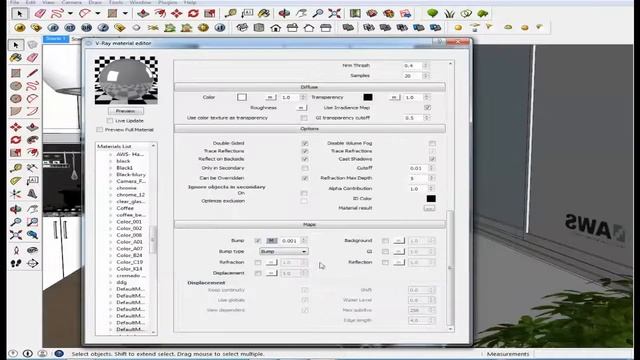Pick the Offset tool in left toolbar

click(x=32, y=153)
